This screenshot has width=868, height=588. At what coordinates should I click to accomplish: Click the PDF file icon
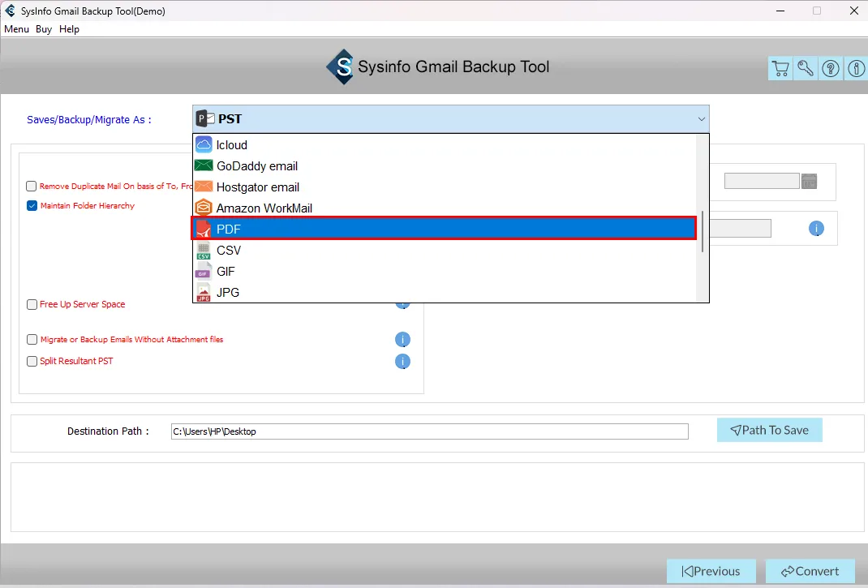tap(204, 229)
